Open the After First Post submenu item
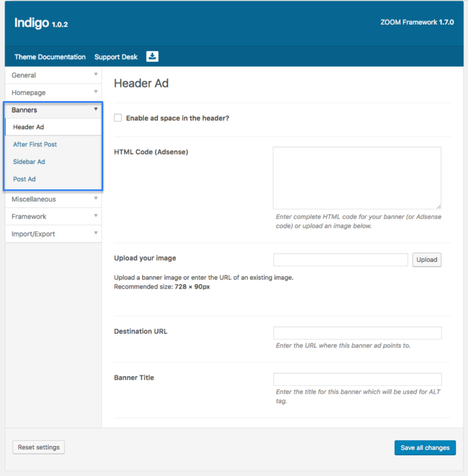468x476 pixels. tap(35, 145)
